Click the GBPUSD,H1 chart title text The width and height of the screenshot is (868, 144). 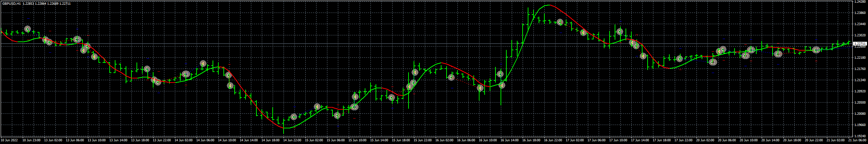11,4
